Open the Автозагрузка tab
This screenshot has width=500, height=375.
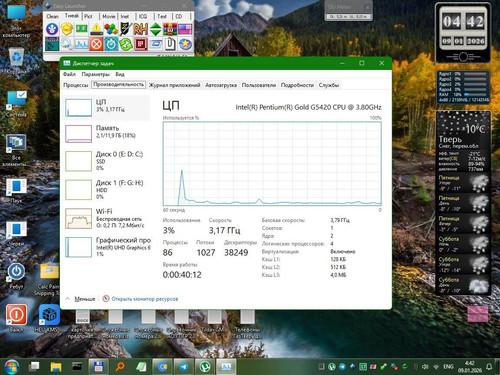221,85
